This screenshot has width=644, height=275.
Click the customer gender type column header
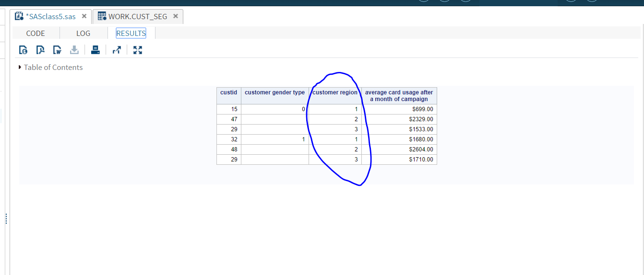275,96
